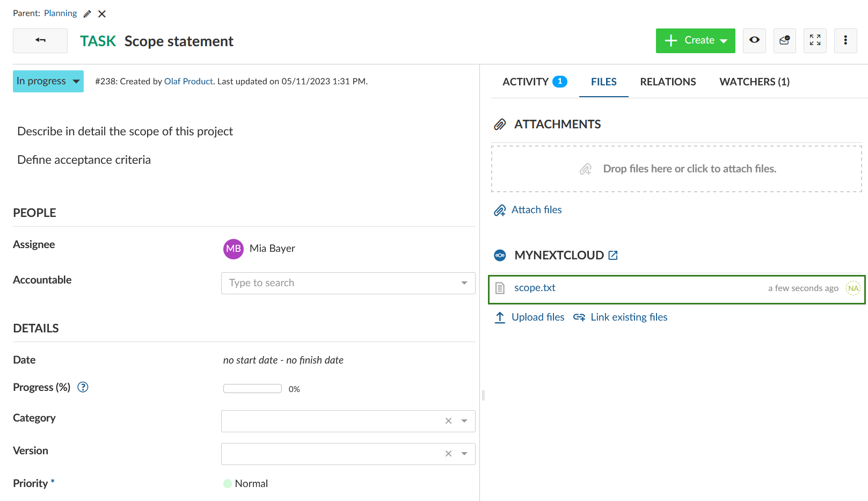Click the pencil icon to edit parent
Screen dimensions: 868x501
point(87,14)
